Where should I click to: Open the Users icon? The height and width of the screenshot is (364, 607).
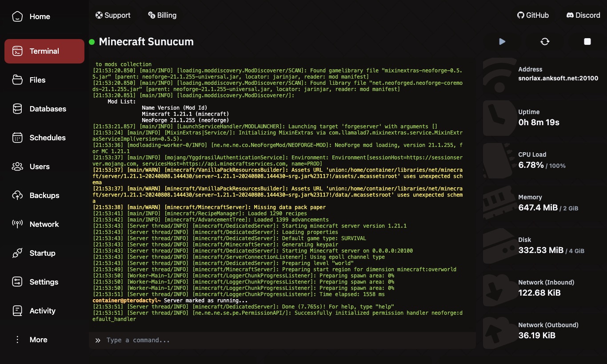pos(17,166)
